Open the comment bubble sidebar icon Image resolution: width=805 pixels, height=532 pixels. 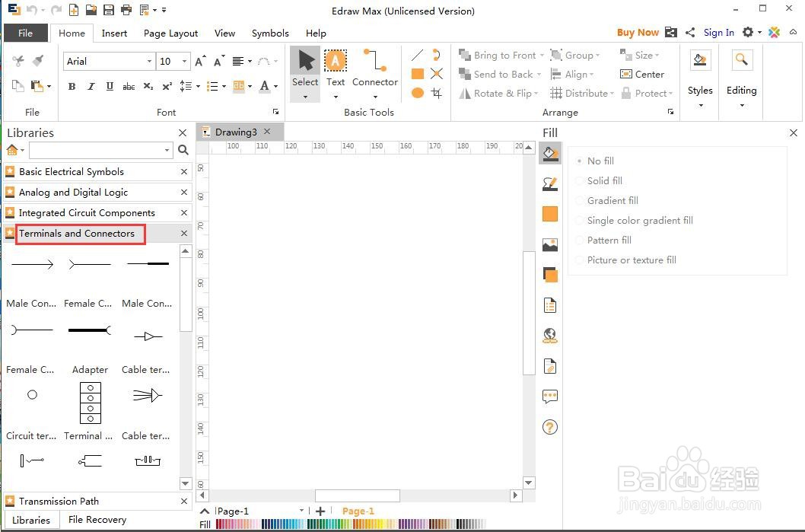point(550,397)
